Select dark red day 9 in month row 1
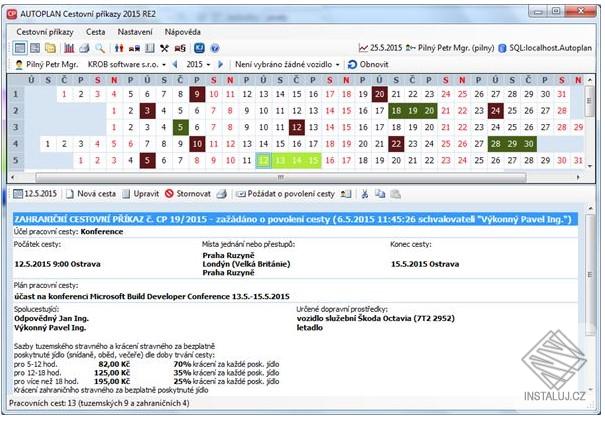This screenshot has height=423, width=605. point(197,94)
